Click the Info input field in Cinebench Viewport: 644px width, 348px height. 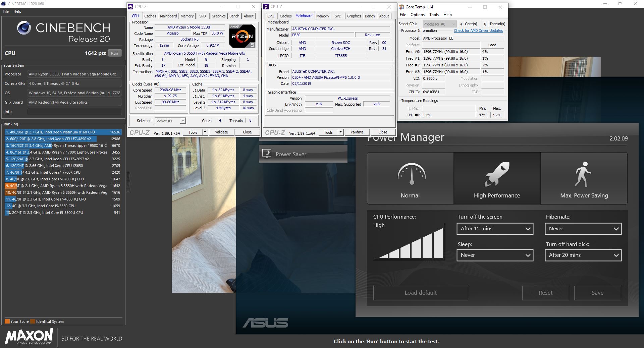pyautogui.click(x=74, y=112)
